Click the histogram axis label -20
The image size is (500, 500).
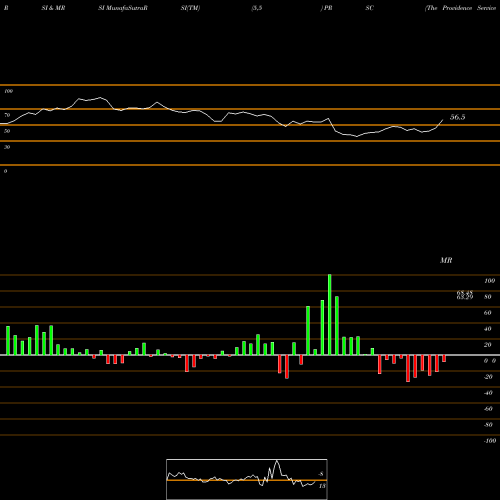(x=488, y=377)
